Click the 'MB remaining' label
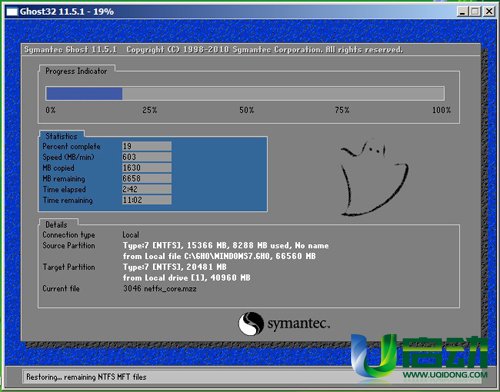500x392 pixels. [x=64, y=179]
